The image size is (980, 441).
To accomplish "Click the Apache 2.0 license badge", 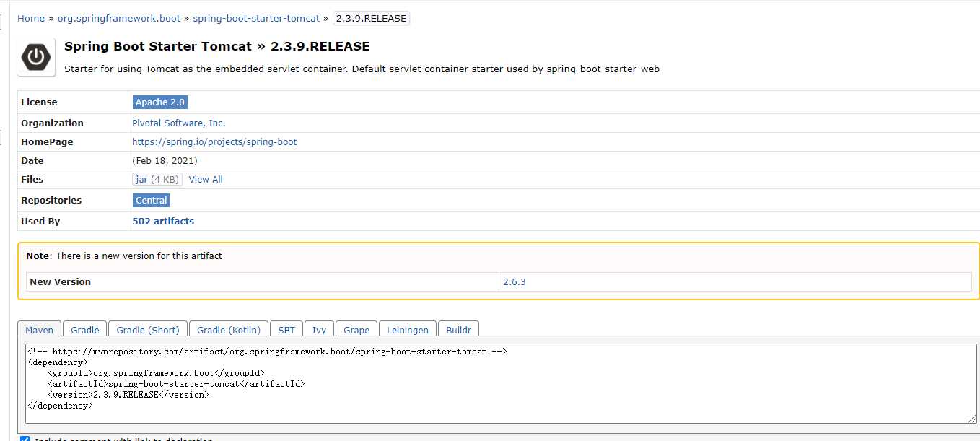I will [159, 102].
